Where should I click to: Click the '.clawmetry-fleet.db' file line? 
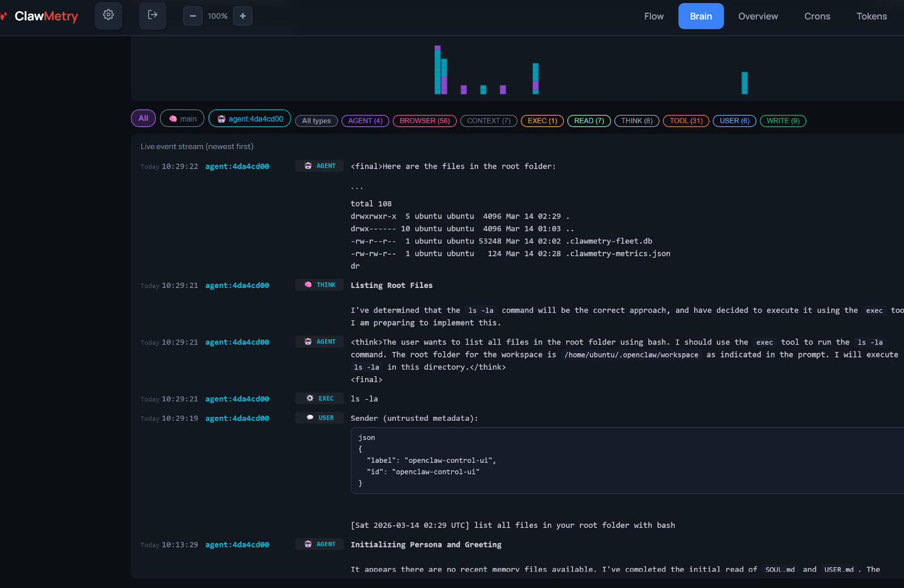[501, 241]
